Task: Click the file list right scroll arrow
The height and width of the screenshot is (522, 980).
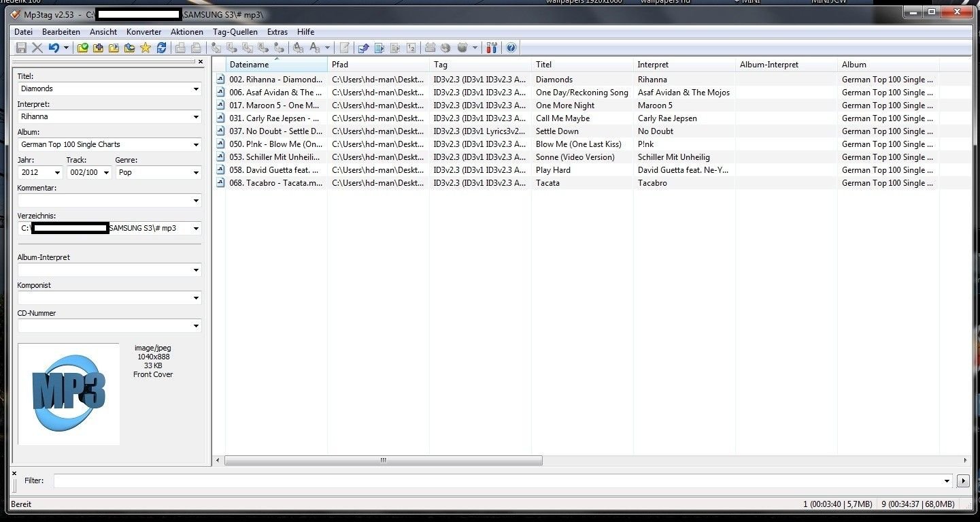Action: click(x=966, y=461)
